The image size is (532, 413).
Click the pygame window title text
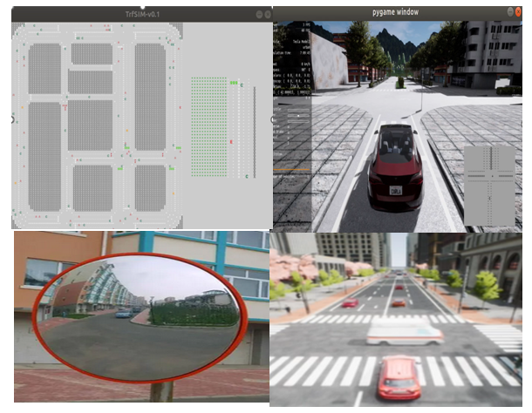pos(394,14)
